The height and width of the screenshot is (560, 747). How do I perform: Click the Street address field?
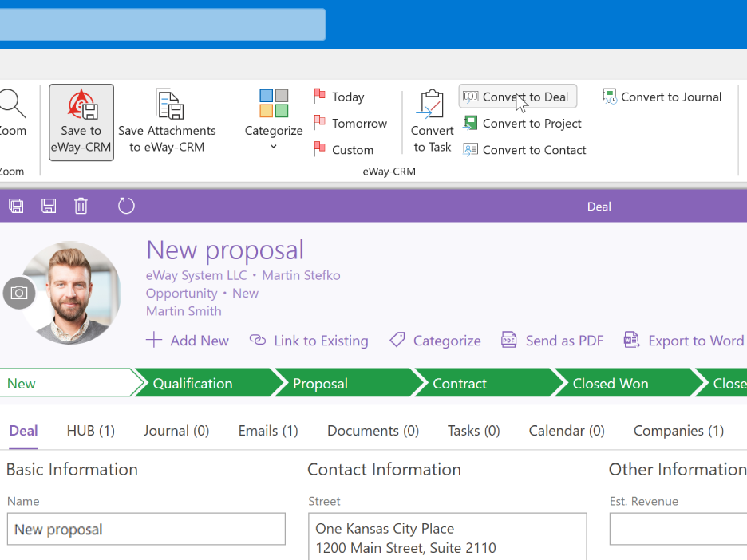pyautogui.click(x=448, y=536)
